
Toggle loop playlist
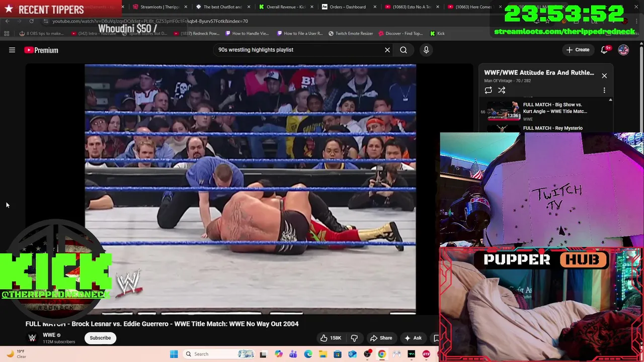pyautogui.click(x=488, y=90)
